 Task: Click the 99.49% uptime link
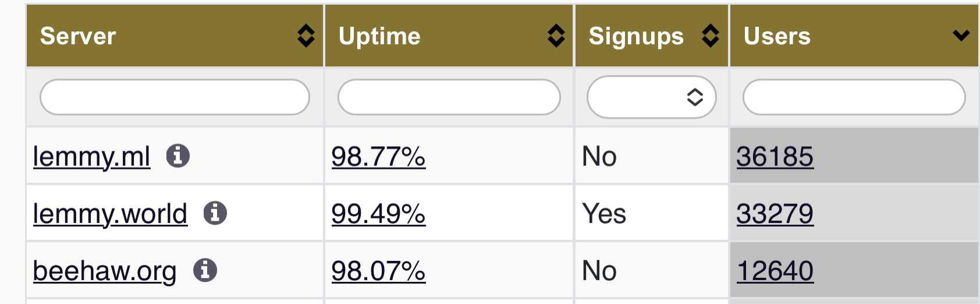[x=378, y=214]
